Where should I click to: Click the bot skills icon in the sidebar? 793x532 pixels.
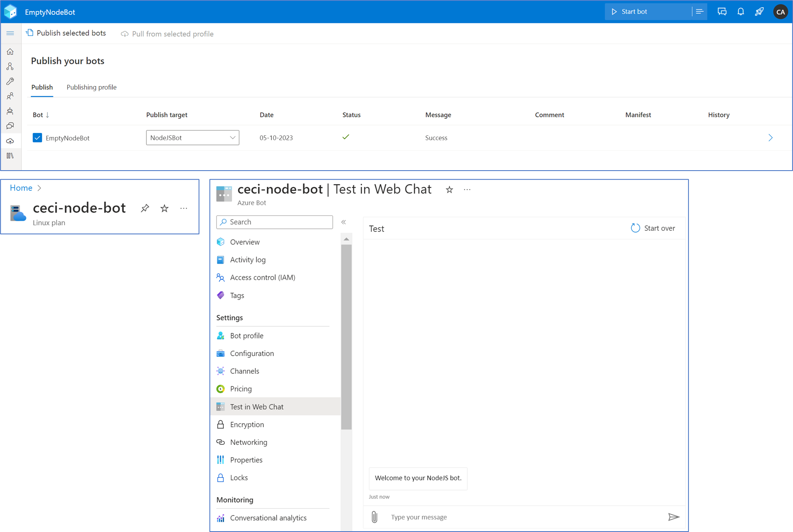coord(10,111)
